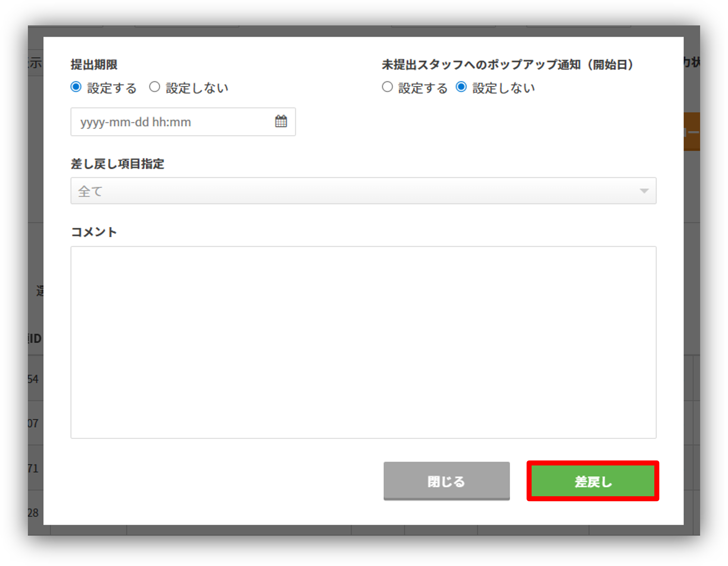The width and height of the screenshot is (728, 566).
Task: Dismiss the dialog via 閉じる
Action: pyautogui.click(x=446, y=481)
